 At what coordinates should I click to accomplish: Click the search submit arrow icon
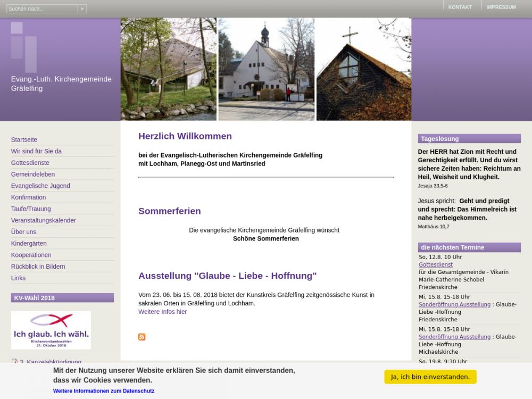(x=82, y=9)
